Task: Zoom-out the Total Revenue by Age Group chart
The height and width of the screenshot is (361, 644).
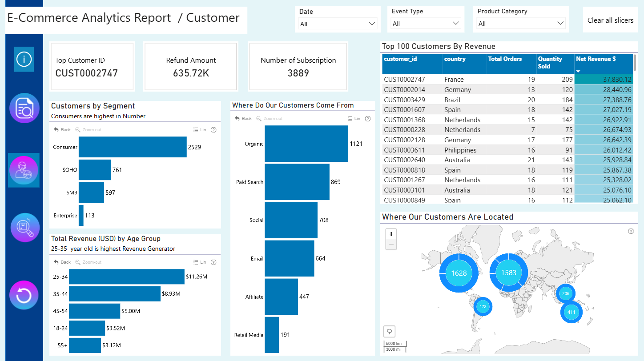Action: 88,262
